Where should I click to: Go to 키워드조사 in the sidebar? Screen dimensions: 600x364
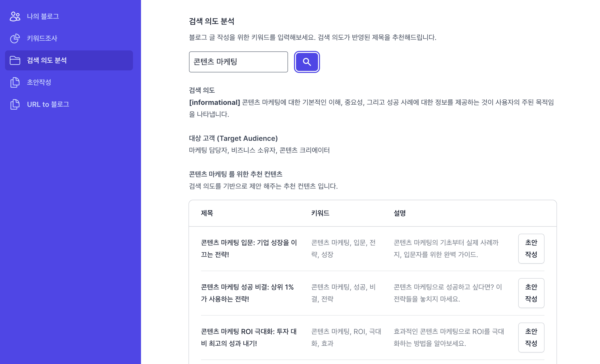pos(42,38)
